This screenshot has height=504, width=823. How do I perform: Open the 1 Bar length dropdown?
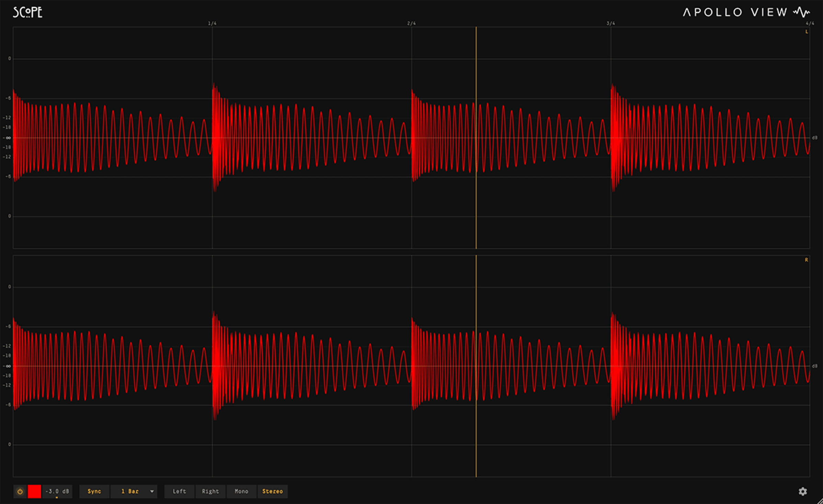click(x=130, y=491)
